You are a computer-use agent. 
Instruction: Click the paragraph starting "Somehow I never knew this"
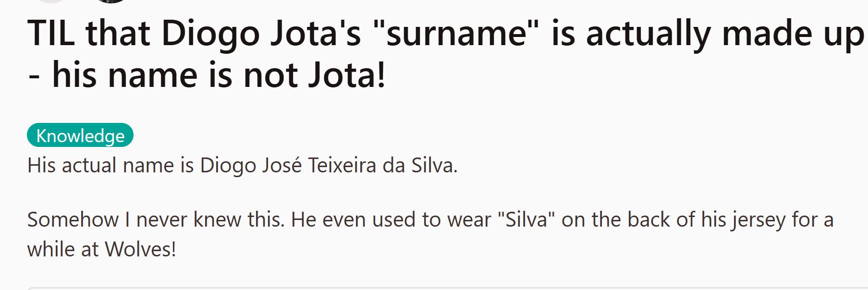tap(430, 234)
